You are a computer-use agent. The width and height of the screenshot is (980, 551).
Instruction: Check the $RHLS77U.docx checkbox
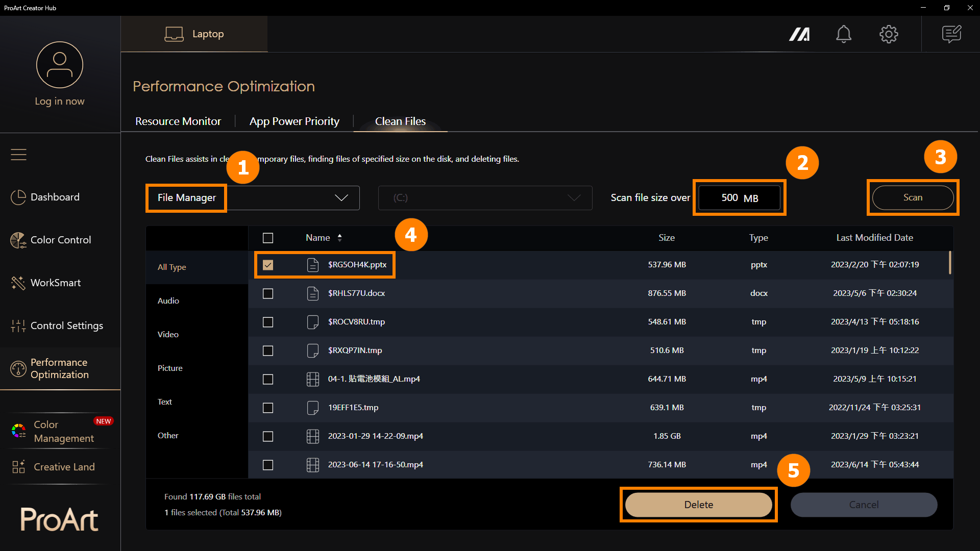click(x=268, y=293)
